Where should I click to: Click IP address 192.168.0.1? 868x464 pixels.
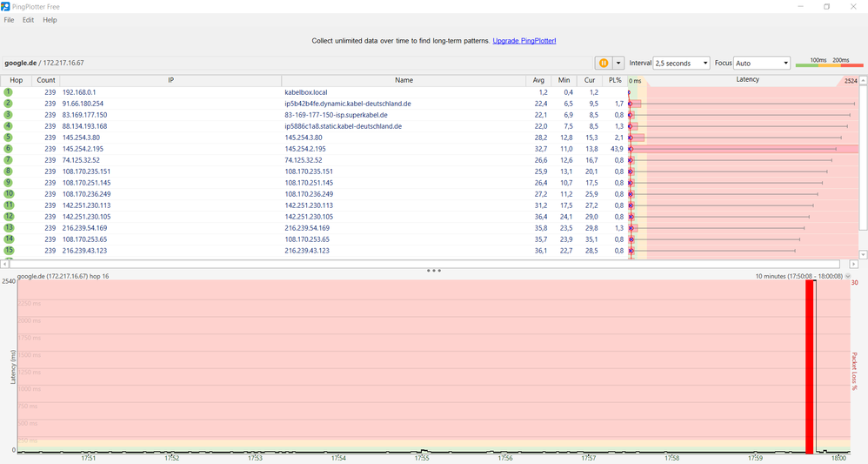tap(78, 92)
